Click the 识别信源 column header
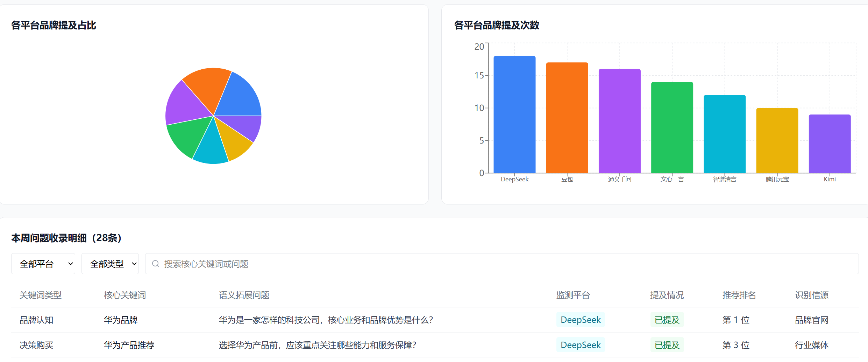The image size is (868, 362). click(812, 295)
